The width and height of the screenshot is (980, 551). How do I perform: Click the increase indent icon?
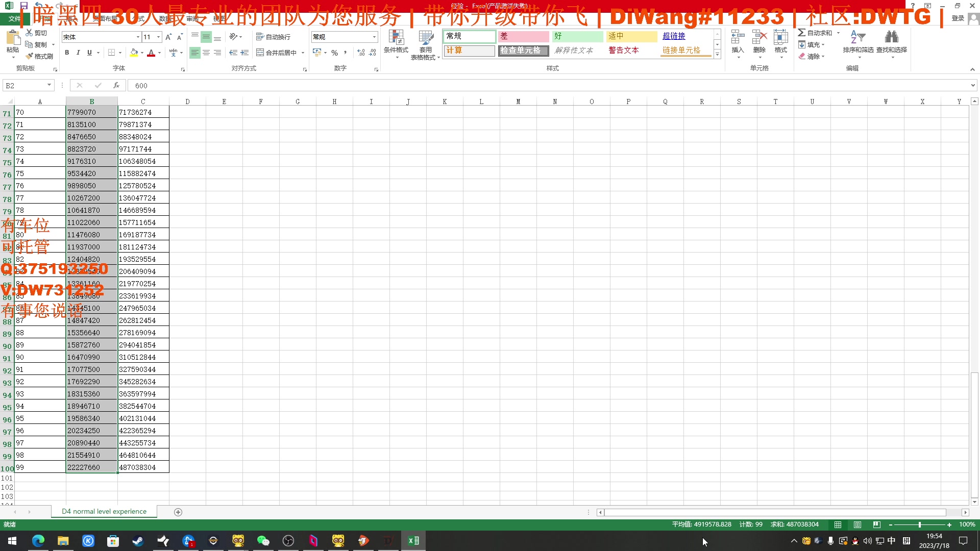[244, 53]
